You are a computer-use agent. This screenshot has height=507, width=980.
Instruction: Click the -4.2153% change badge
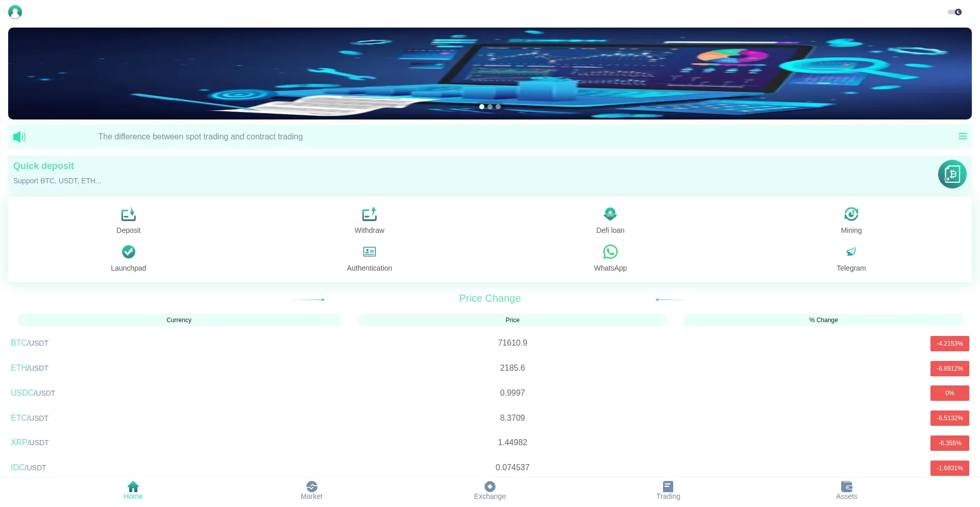tap(949, 344)
